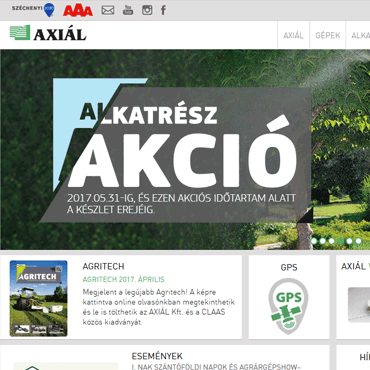
Task: Open the Facebook icon
Action: click(163, 10)
